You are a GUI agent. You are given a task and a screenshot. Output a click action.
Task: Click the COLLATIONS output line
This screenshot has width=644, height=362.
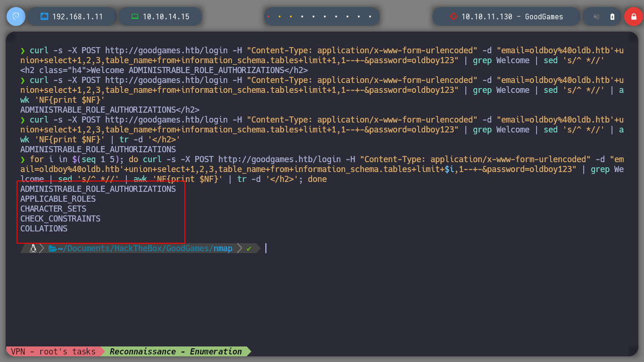click(x=44, y=229)
